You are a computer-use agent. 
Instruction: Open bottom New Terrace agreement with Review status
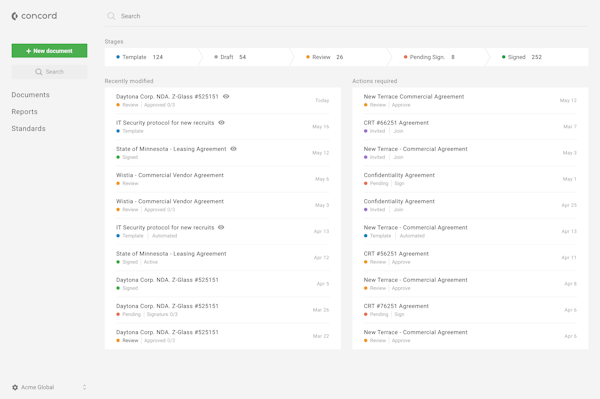pos(470,336)
